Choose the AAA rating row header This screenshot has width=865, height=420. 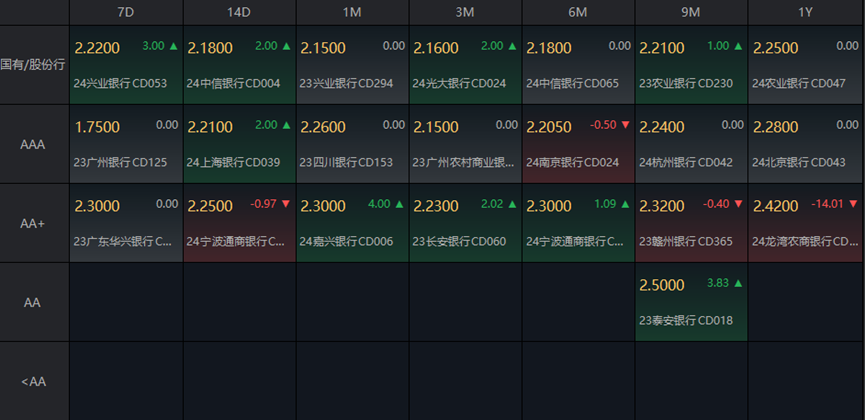click(34, 144)
